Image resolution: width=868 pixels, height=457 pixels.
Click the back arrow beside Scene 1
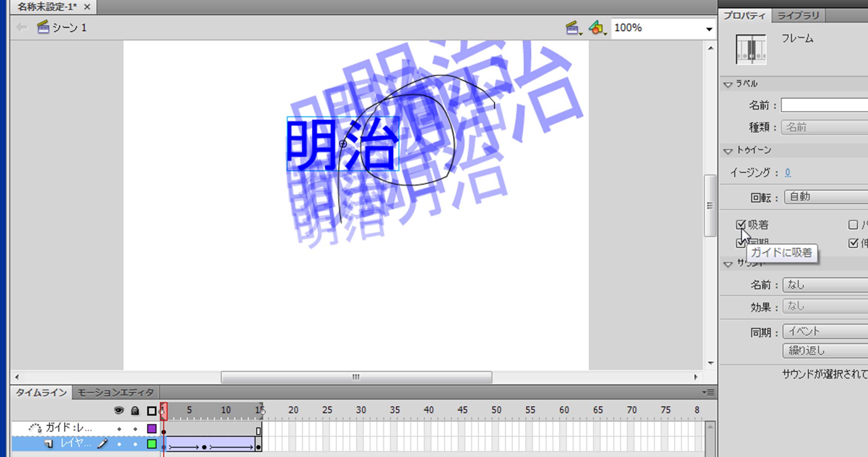pyautogui.click(x=22, y=27)
